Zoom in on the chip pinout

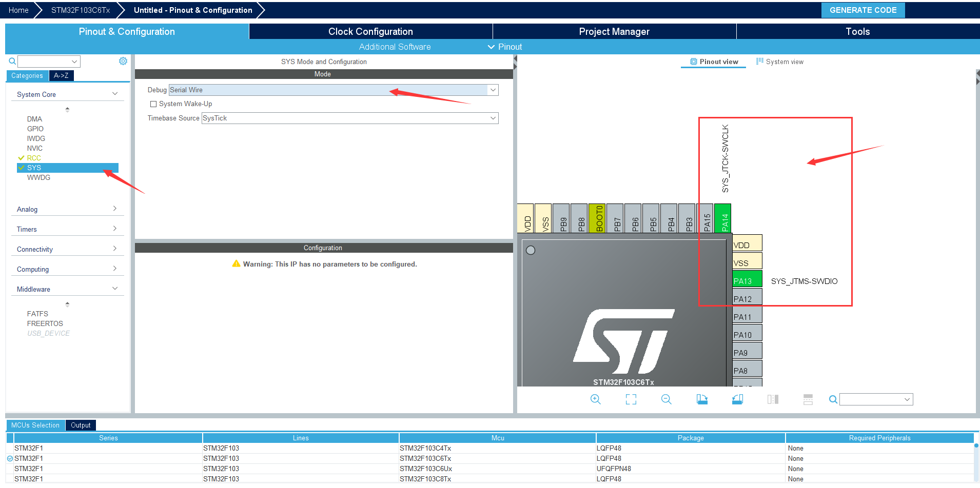(595, 399)
